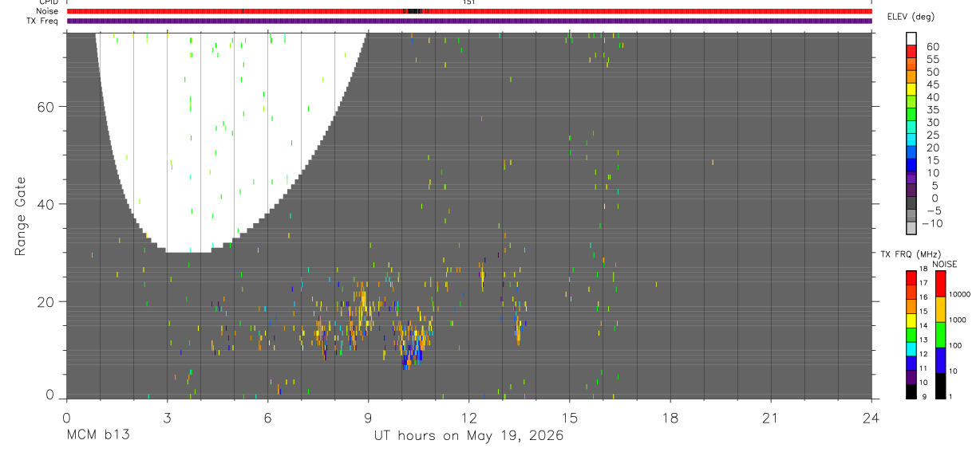Click the Range Gate axis '20' tick
Viewport: 980px width, 452px height.
(x=45, y=301)
